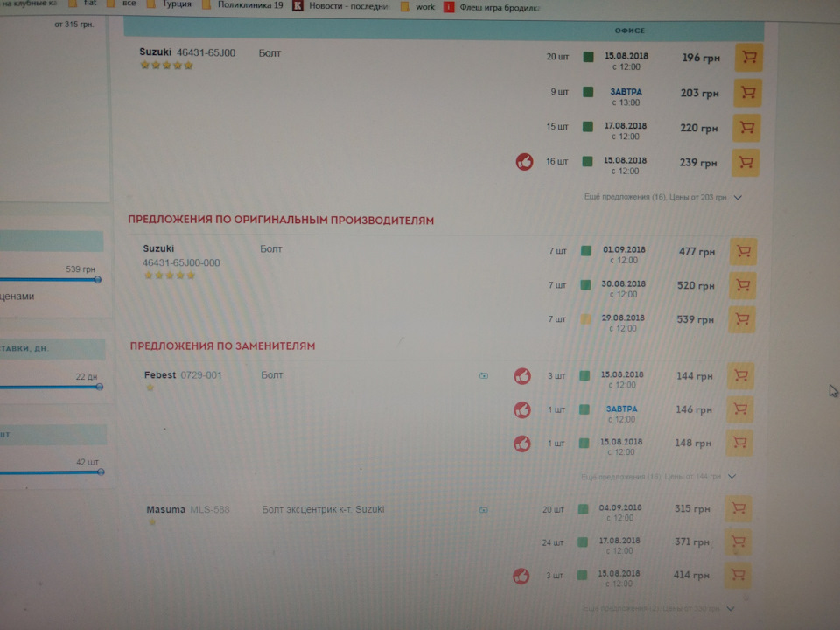Screen dimensions: 840x630
Task: Open the Новости bookmark
Action: tap(342, 6)
